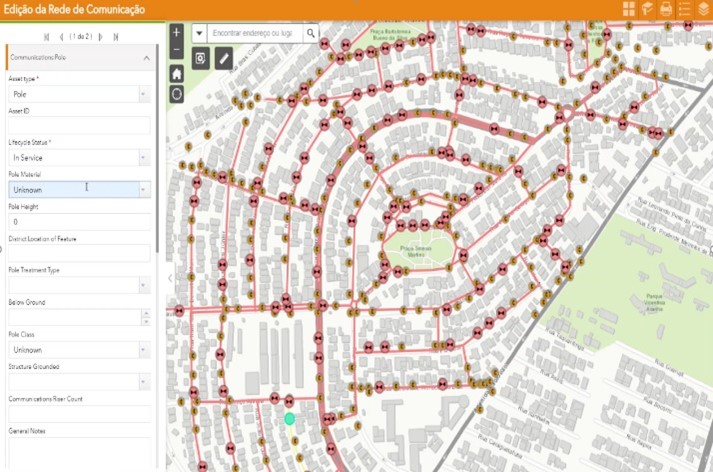713x472 pixels.
Task: Open the basemap gallery grid icon
Action: pyautogui.click(x=629, y=9)
